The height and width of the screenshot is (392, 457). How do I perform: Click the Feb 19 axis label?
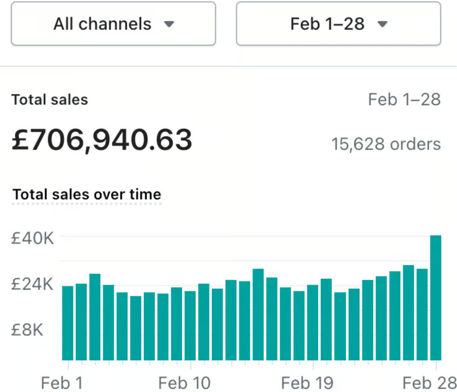307,383
